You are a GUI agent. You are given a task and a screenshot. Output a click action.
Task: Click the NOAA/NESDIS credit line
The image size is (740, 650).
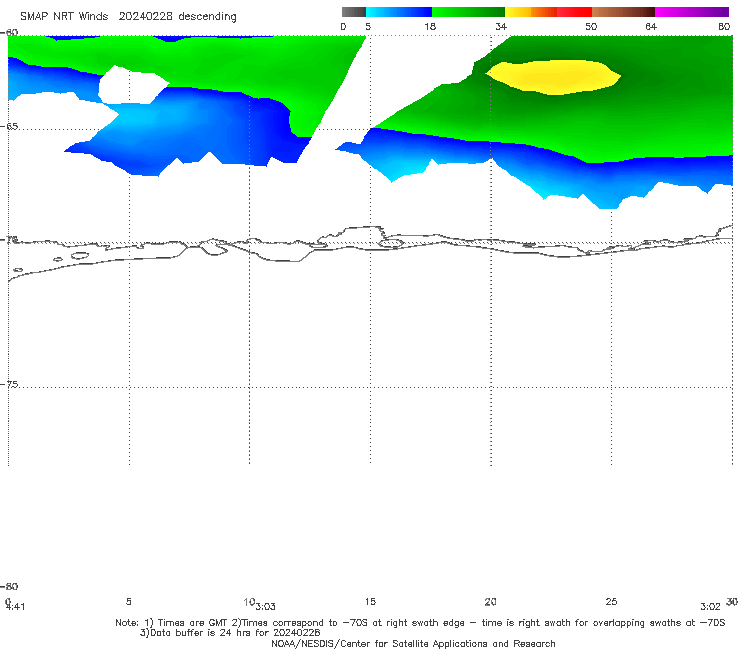click(413, 643)
